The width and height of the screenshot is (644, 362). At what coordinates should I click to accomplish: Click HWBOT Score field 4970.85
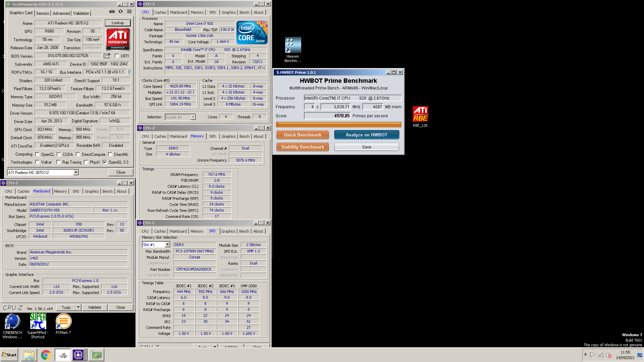coord(327,116)
